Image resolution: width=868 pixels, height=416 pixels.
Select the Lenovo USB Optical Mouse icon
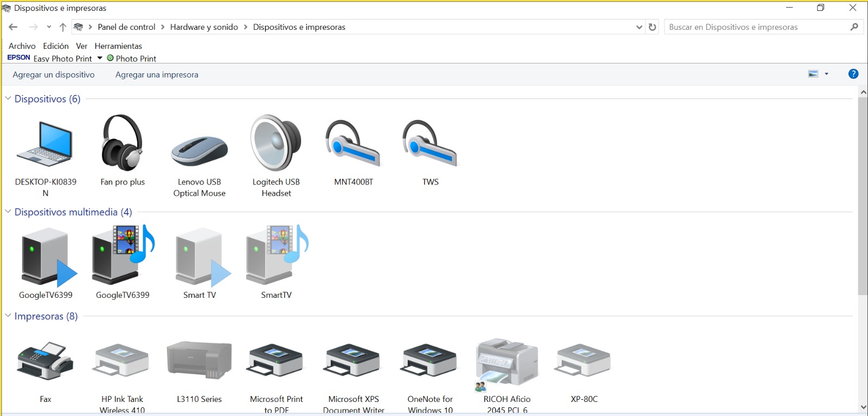[x=199, y=151]
